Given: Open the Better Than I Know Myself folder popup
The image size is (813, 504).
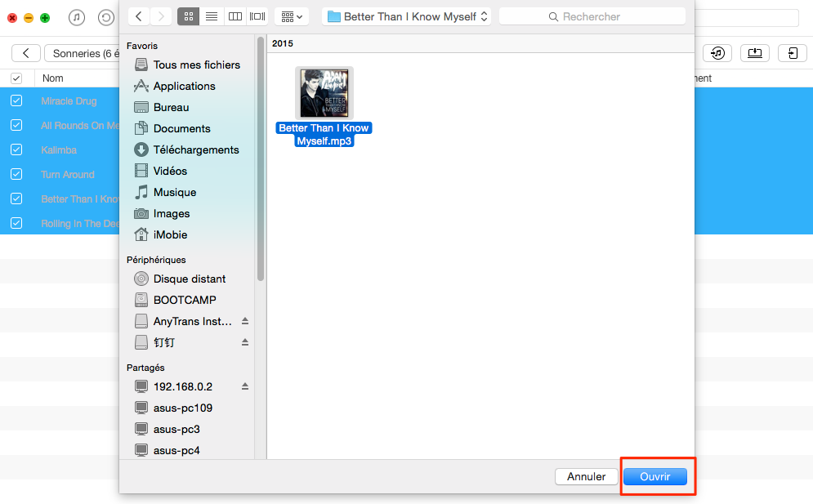Looking at the screenshot, I should [406, 16].
